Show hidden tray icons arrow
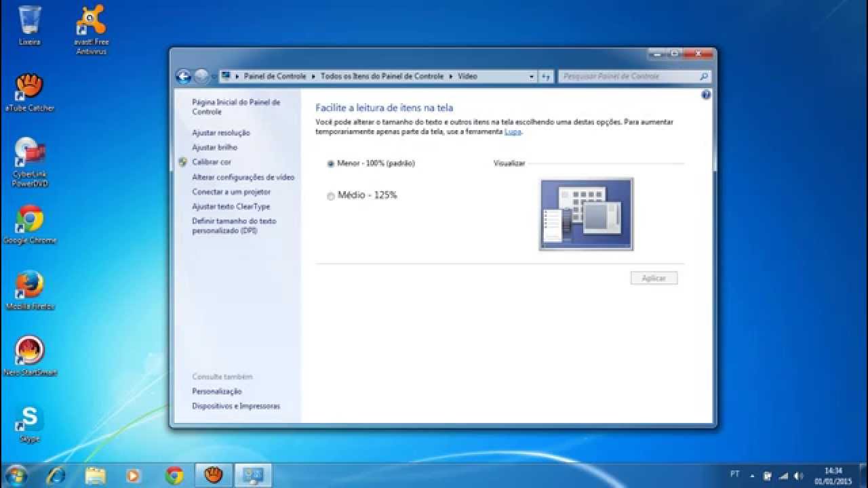 tap(752, 476)
